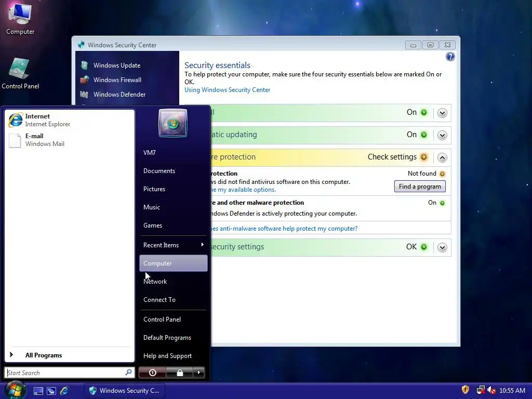Click Windows Firewall sidebar link text
The width and height of the screenshot is (532, 399).
[x=117, y=79]
